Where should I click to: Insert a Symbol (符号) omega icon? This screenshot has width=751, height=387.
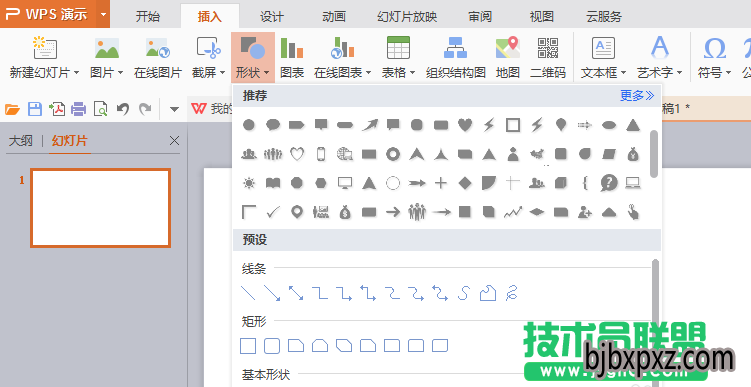pyautogui.click(x=714, y=48)
